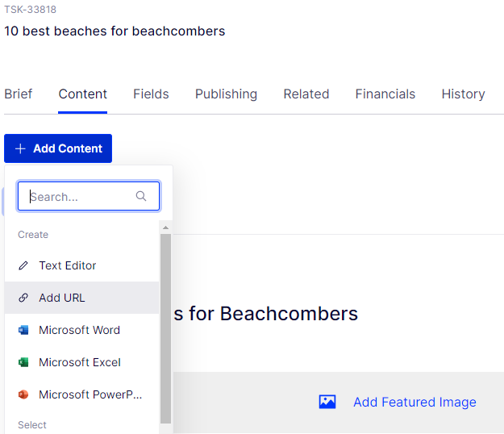Click the title '10 best beaches for beachcombers'
The image size is (504, 434).
click(115, 31)
